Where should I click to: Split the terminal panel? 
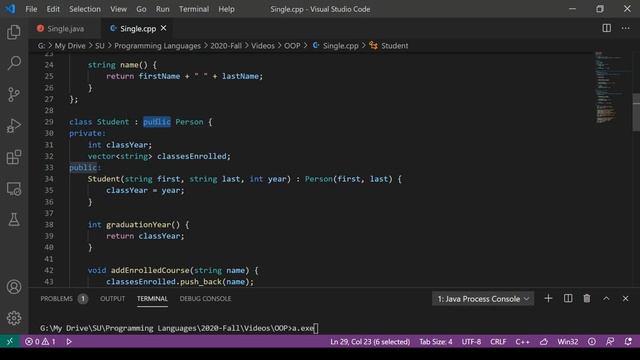point(568,298)
